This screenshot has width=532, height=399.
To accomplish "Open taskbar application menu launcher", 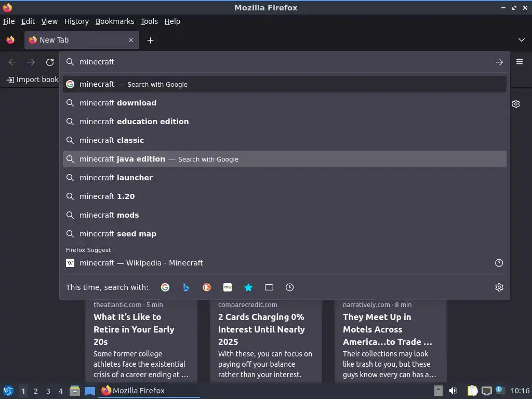I will coord(8,391).
